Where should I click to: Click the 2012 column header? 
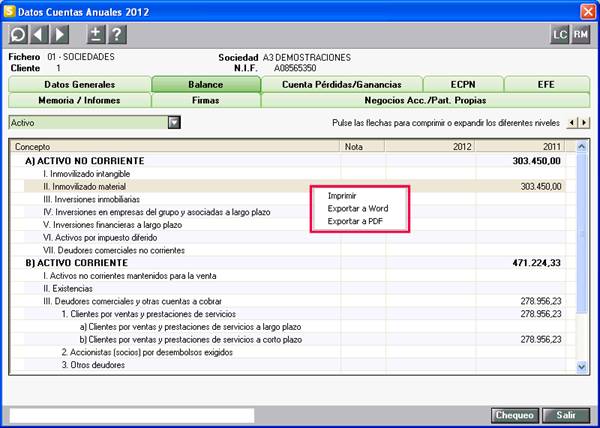coord(430,146)
